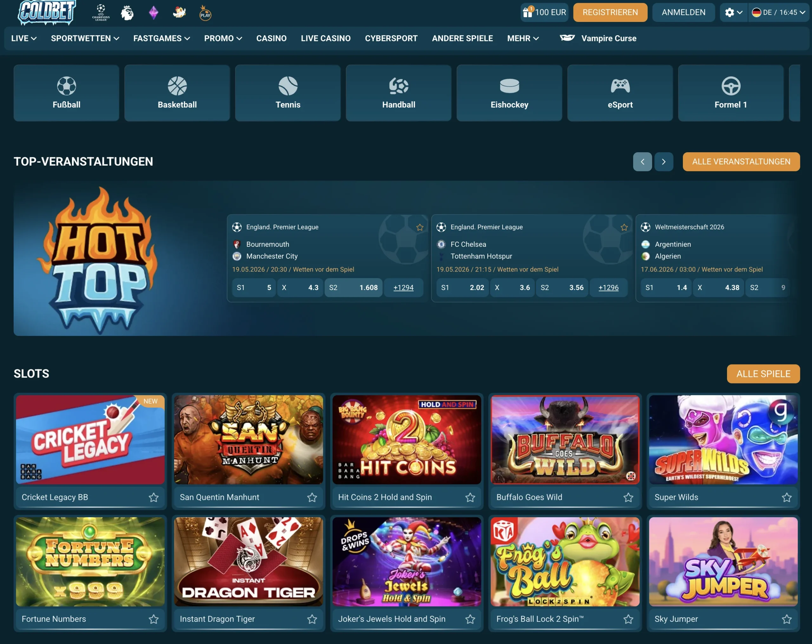Open the Pragmatic Play icon in header
The height and width of the screenshot is (644, 812).
[205, 13]
